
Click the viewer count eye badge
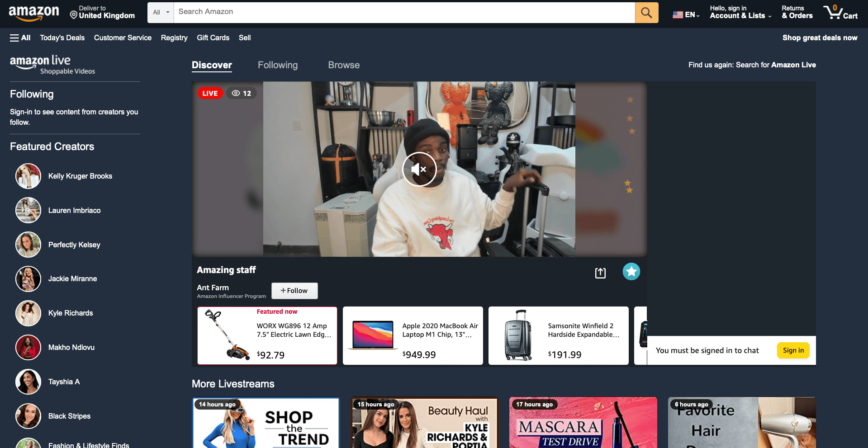click(241, 93)
